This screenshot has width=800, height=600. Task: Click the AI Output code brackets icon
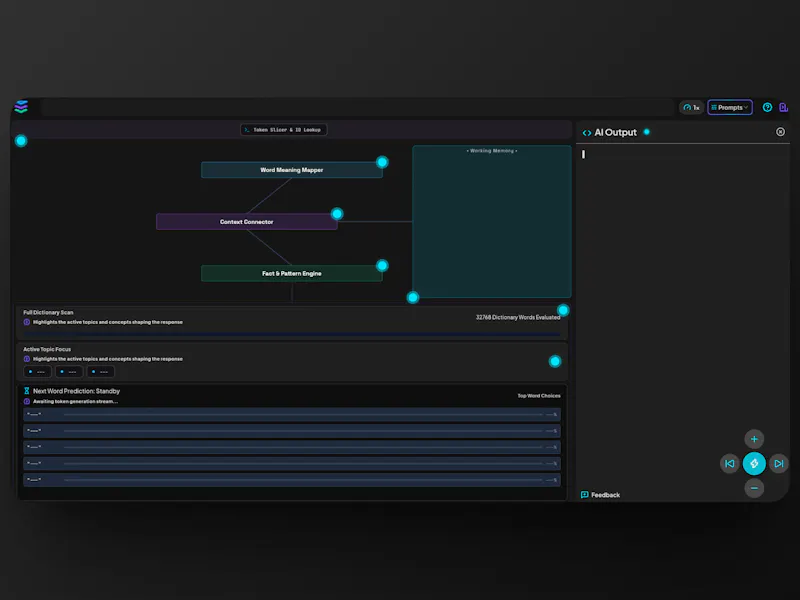(x=587, y=133)
